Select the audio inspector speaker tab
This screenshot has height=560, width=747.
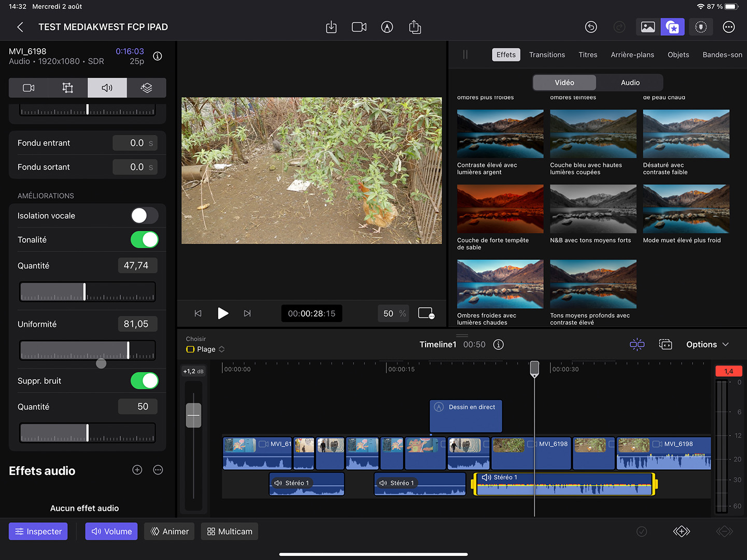tap(107, 88)
